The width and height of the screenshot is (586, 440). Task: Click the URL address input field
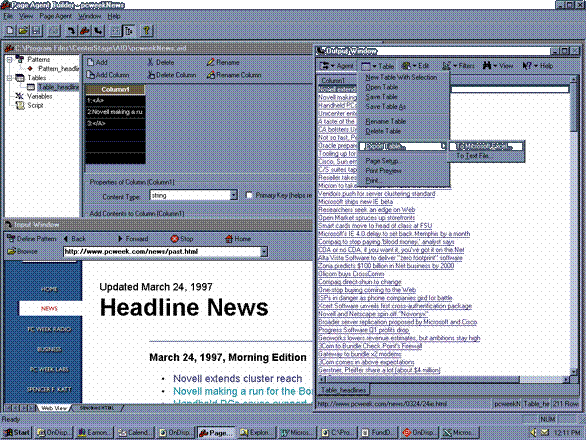162,252
